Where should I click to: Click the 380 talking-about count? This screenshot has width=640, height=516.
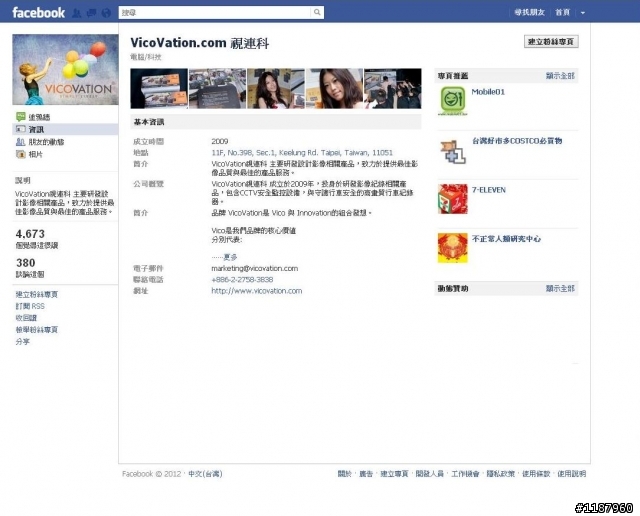pyautogui.click(x=25, y=262)
